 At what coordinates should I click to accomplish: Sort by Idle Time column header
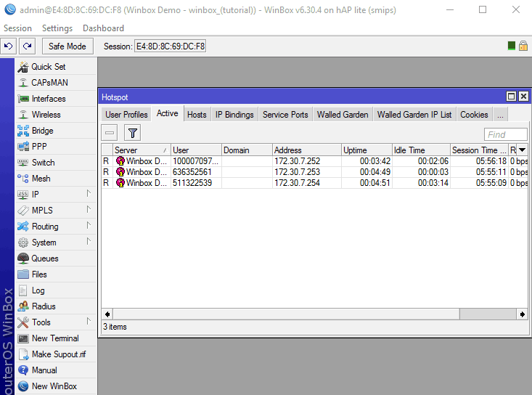421,150
